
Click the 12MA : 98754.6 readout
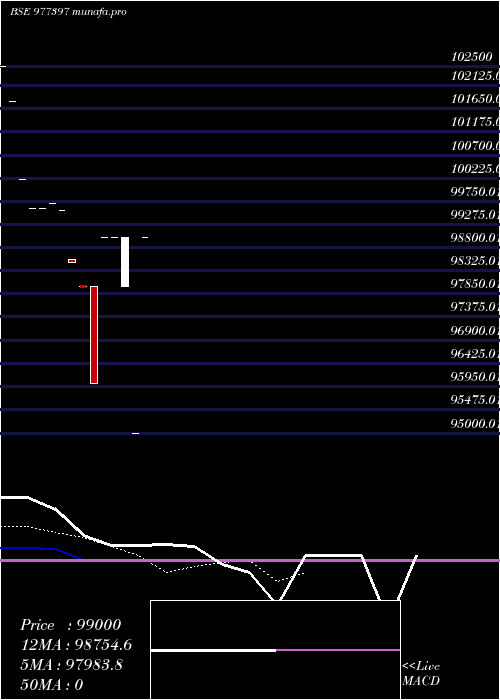click(76, 645)
